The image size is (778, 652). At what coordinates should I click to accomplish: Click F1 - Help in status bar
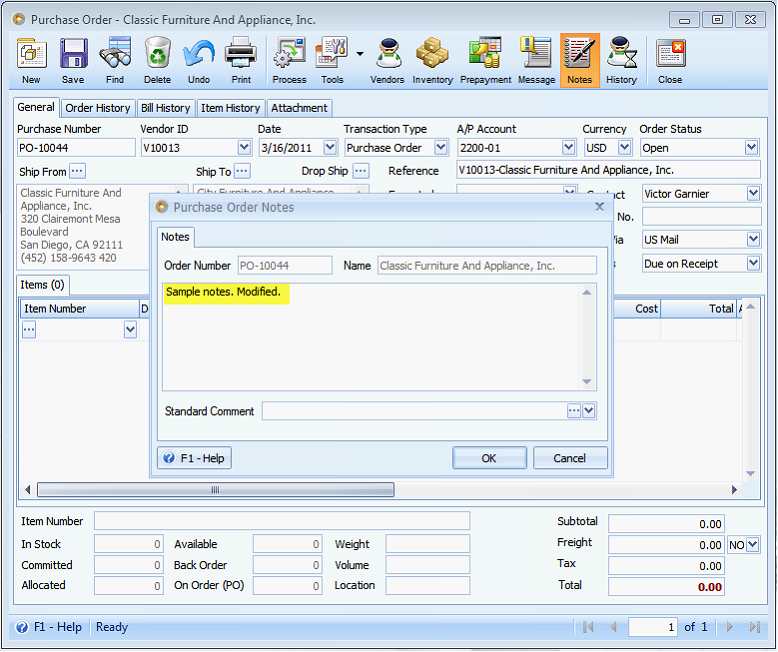49,627
